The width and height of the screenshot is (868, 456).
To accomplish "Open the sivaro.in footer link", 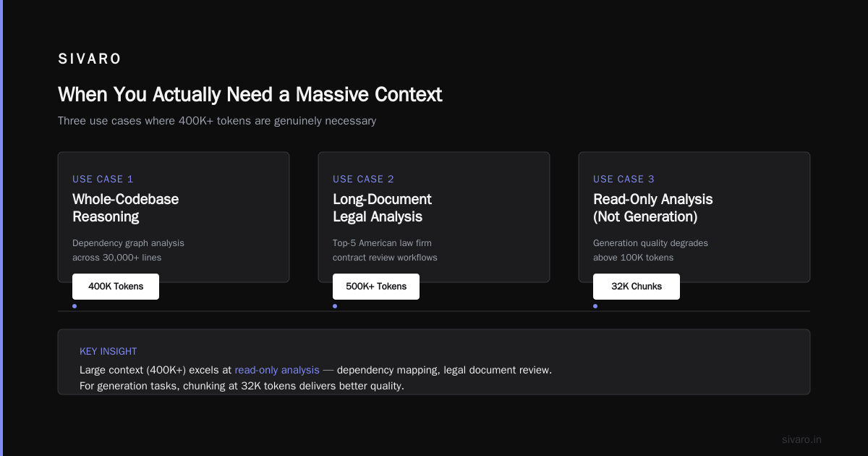I will (x=801, y=439).
